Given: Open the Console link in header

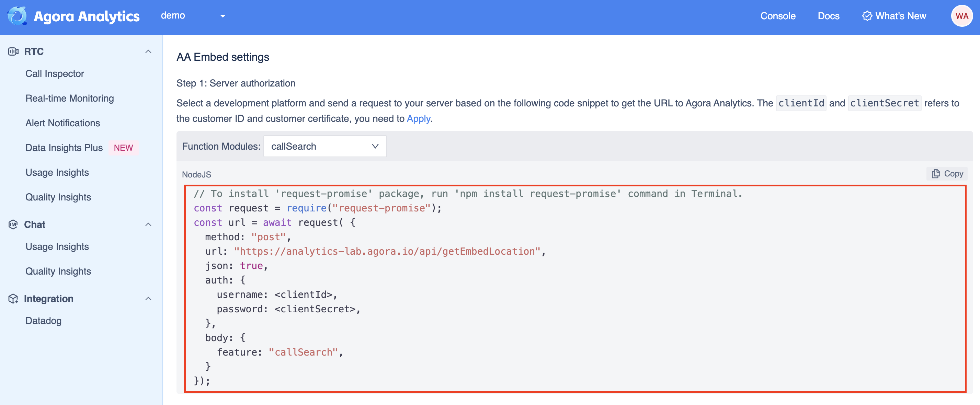Looking at the screenshot, I should [778, 16].
